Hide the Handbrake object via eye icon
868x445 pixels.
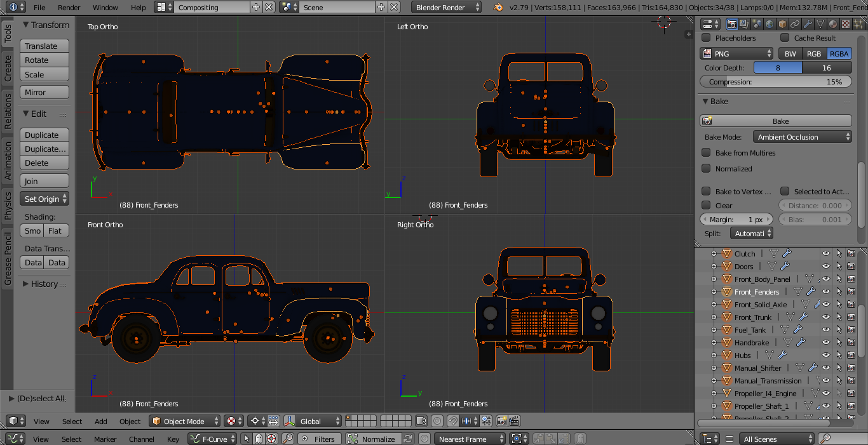[x=826, y=343]
